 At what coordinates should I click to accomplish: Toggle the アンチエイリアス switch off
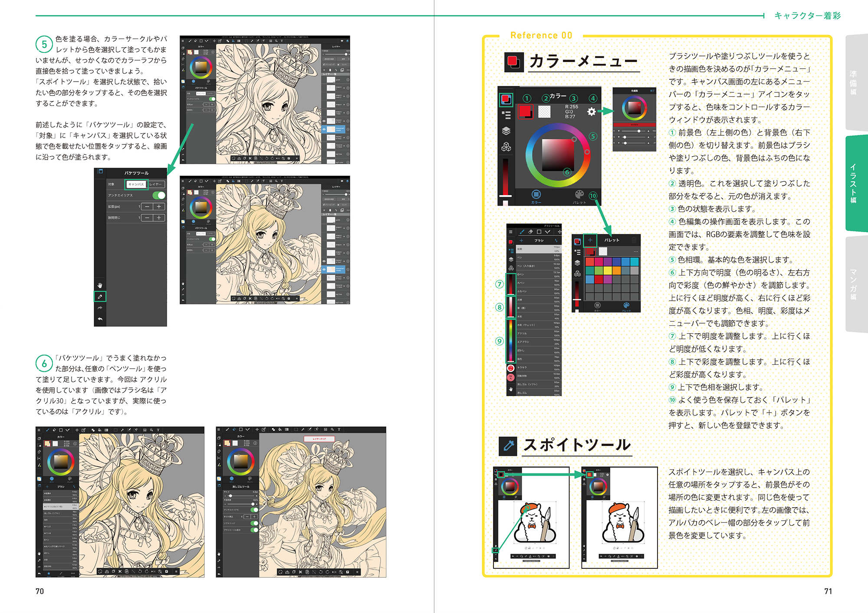tap(159, 195)
